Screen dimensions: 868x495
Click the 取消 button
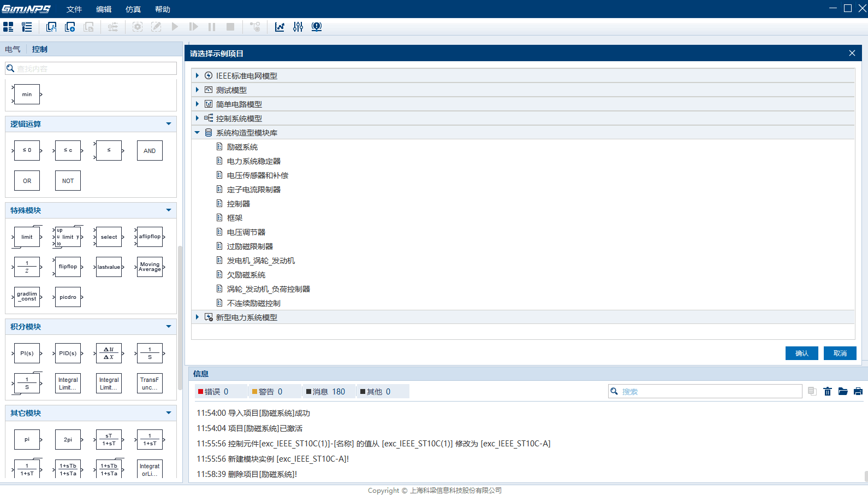coord(840,353)
